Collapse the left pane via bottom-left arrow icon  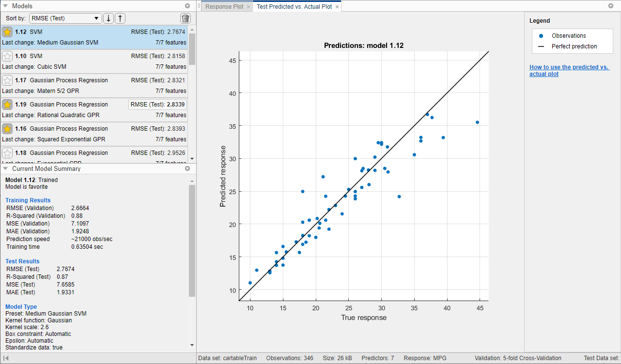[7, 357]
